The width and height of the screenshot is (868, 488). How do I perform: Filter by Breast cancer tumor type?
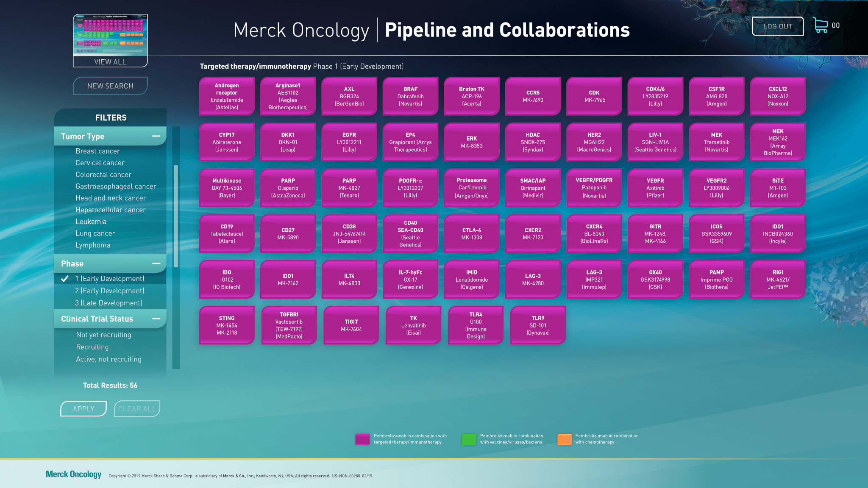click(x=97, y=151)
